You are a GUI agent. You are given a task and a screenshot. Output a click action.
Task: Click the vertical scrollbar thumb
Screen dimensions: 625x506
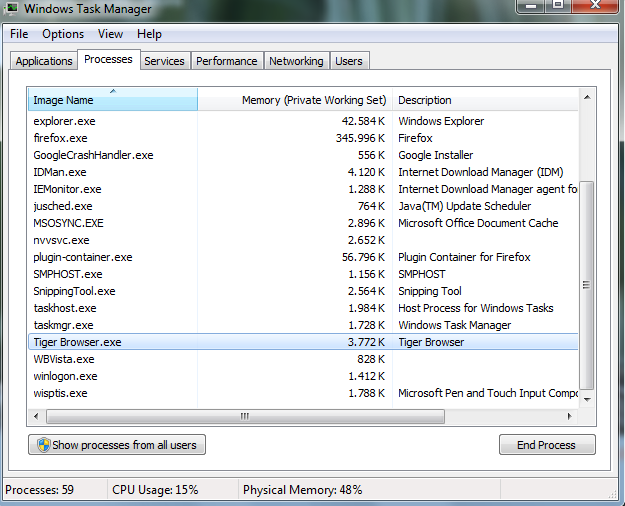pos(586,285)
